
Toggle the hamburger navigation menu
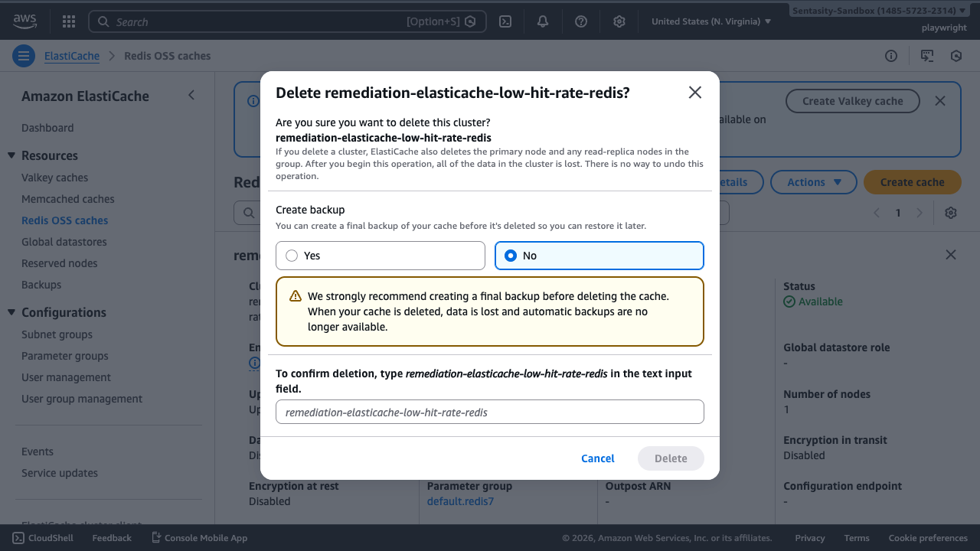point(24,56)
